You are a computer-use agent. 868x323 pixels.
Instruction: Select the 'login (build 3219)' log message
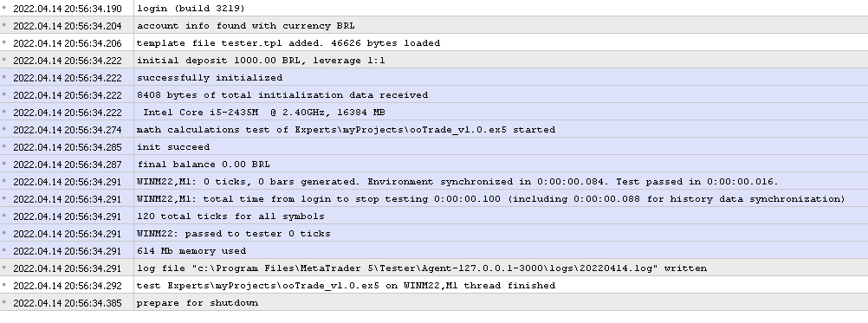click(191, 9)
